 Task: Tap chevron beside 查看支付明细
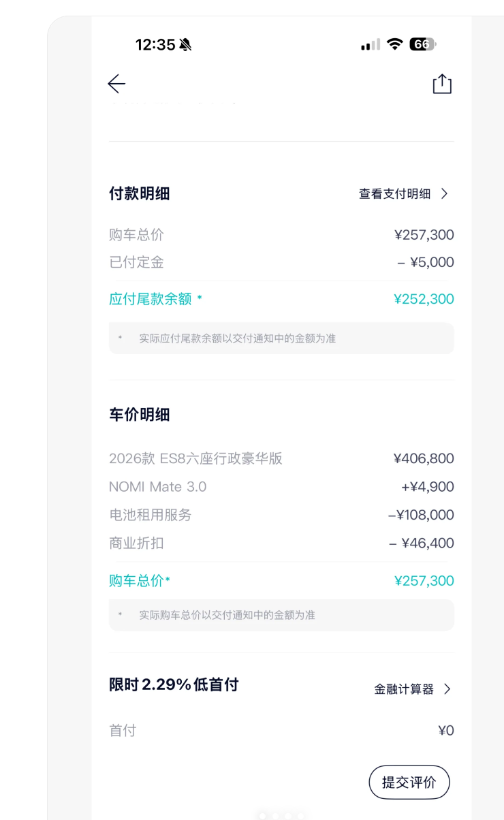445,194
